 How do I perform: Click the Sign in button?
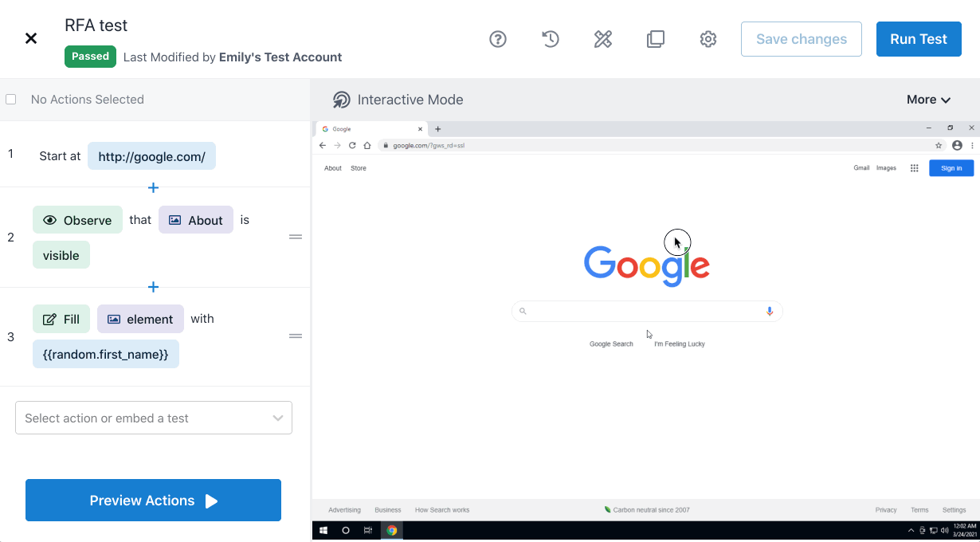951,168
